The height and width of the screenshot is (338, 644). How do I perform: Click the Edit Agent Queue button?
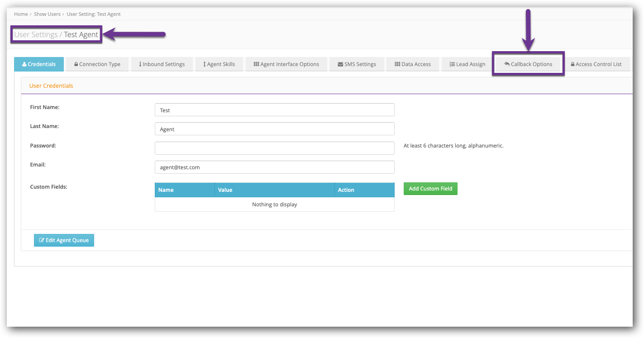pos(64,240)
